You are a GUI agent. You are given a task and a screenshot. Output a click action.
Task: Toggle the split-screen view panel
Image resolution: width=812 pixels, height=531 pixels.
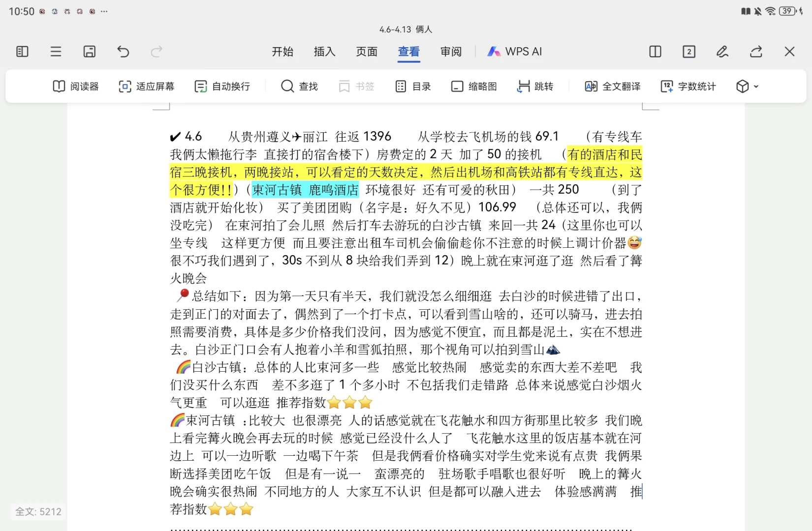click(x=655, y=52)
